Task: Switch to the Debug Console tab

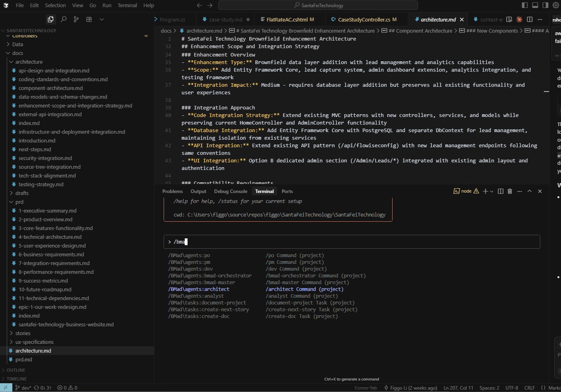Action: (231, 191)
